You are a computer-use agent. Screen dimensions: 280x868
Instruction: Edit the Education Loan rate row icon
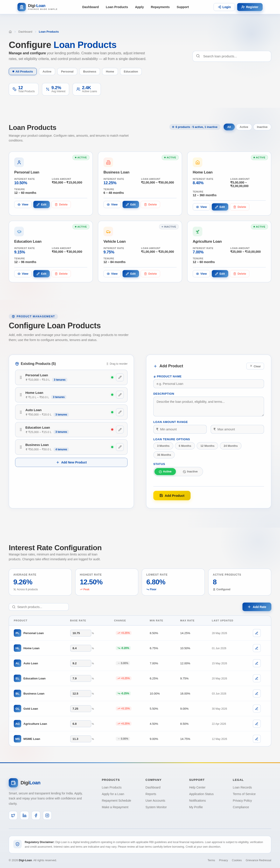point(257,679)
